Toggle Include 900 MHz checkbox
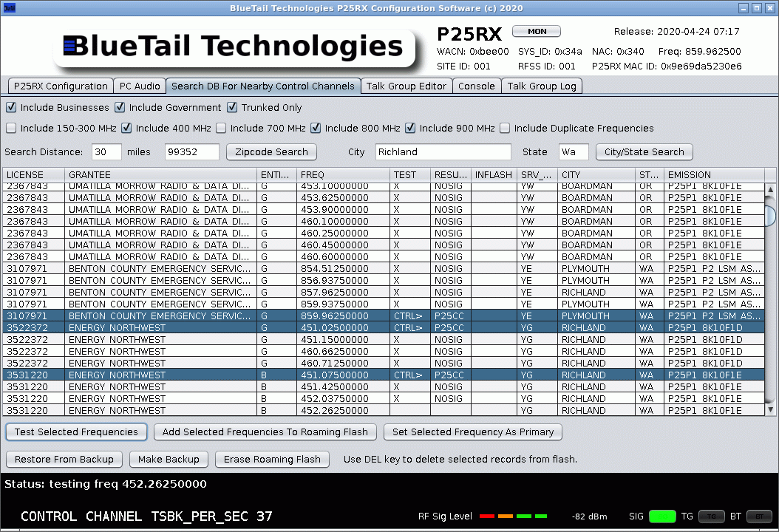Image resolution: width=779 pixels, height=532 pixels. [410, 128]
